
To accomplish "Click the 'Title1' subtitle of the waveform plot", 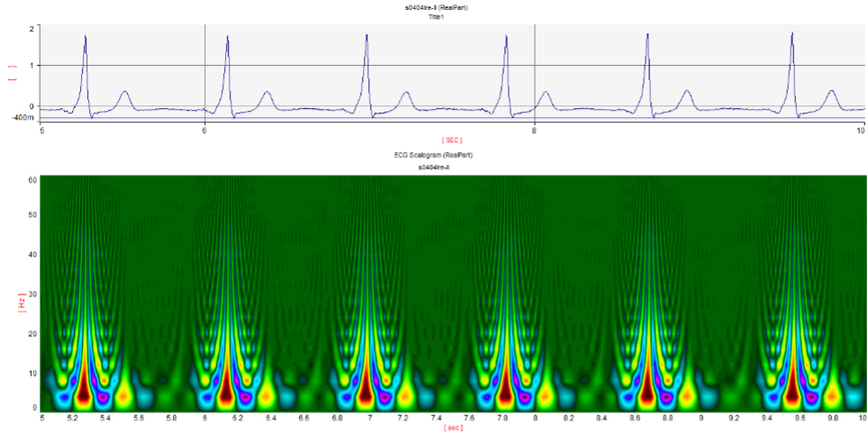I will tap(437, 17).
